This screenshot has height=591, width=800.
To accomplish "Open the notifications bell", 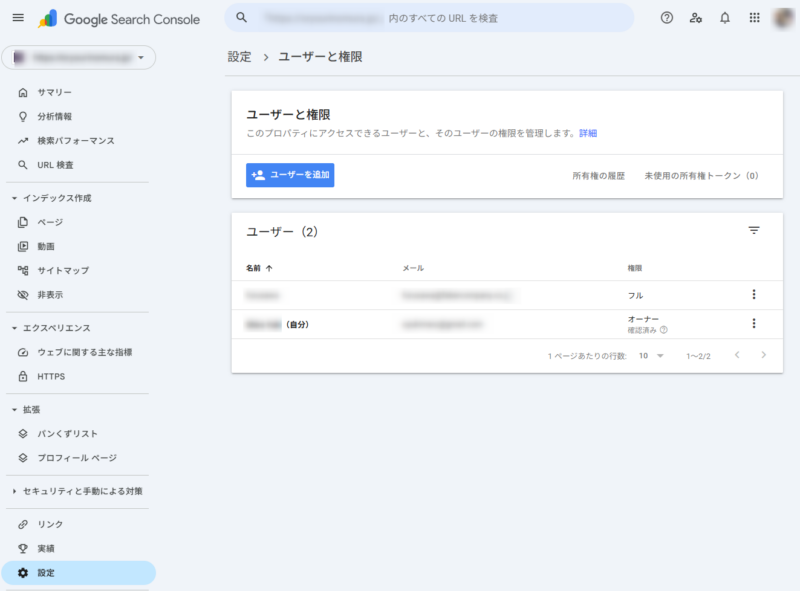I will tap(725, 18).
